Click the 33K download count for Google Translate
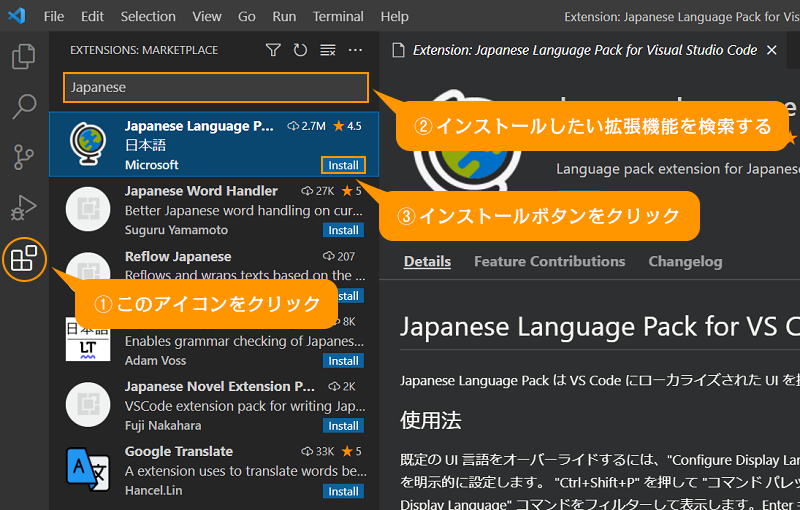The image size is (800, 510). point(317,451)
